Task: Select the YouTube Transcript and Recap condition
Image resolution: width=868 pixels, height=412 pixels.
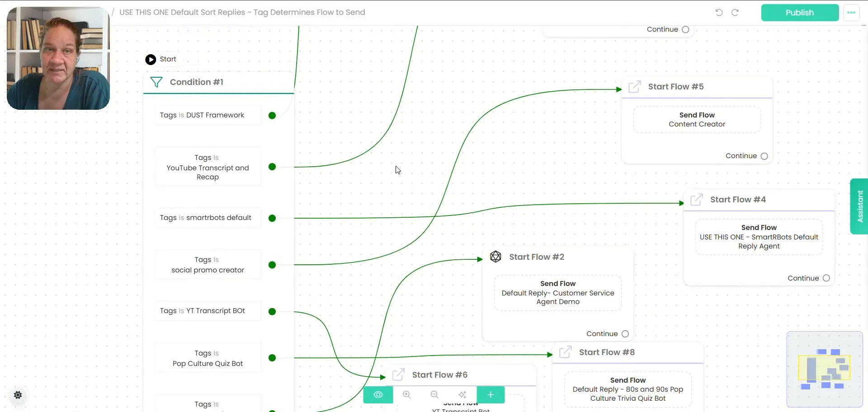Action: (x=208, y=167)
